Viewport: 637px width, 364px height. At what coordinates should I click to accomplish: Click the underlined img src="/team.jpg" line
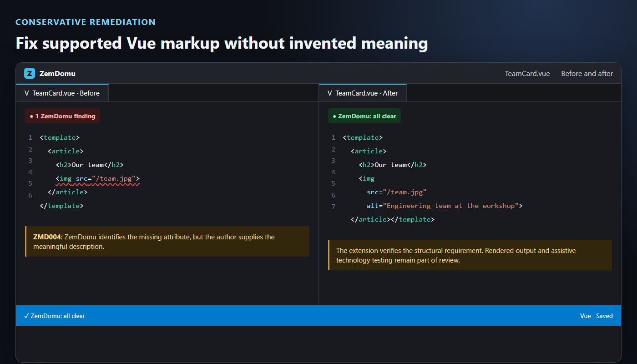tap(98, 178)
